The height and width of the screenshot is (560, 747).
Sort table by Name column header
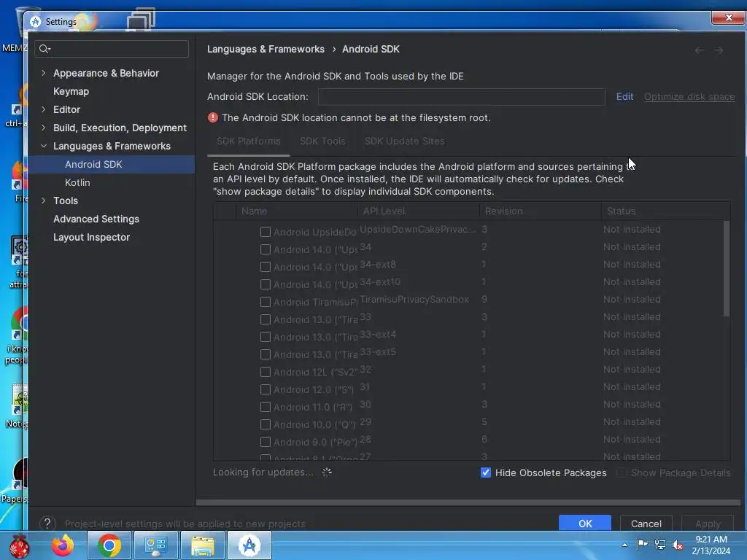click(x=297, y=211)
